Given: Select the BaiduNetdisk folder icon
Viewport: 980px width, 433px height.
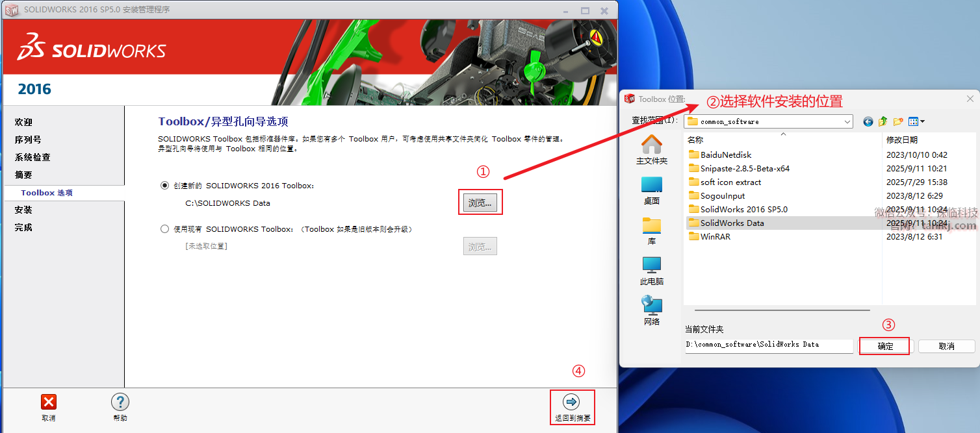Looking at the screenshot, I should pyautogui.click(x=694, y=155).
